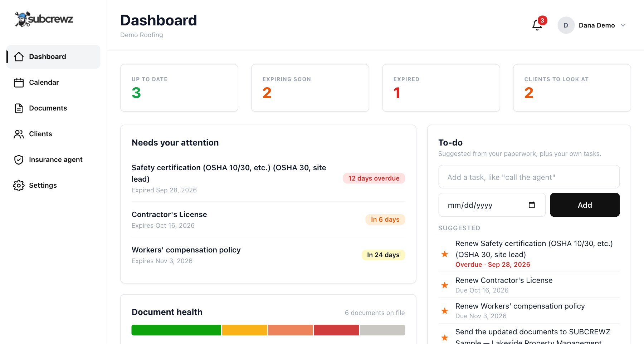Image resolution: width=644 pixels, height=344 pixels.
Task: Click the yellow segment of Document health bar
Action: [x=245, y=330]
